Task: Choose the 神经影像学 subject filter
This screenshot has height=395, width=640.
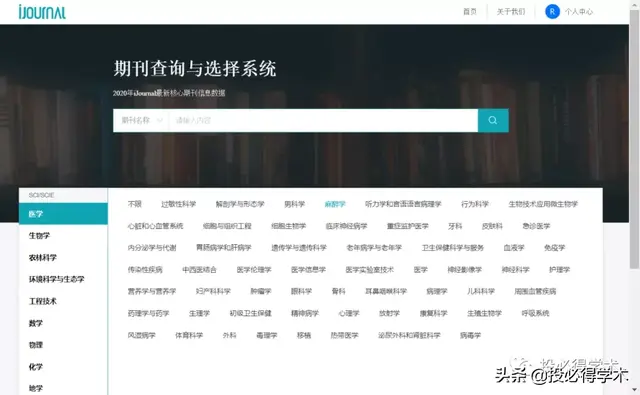Action: click(x=464, y=270)
